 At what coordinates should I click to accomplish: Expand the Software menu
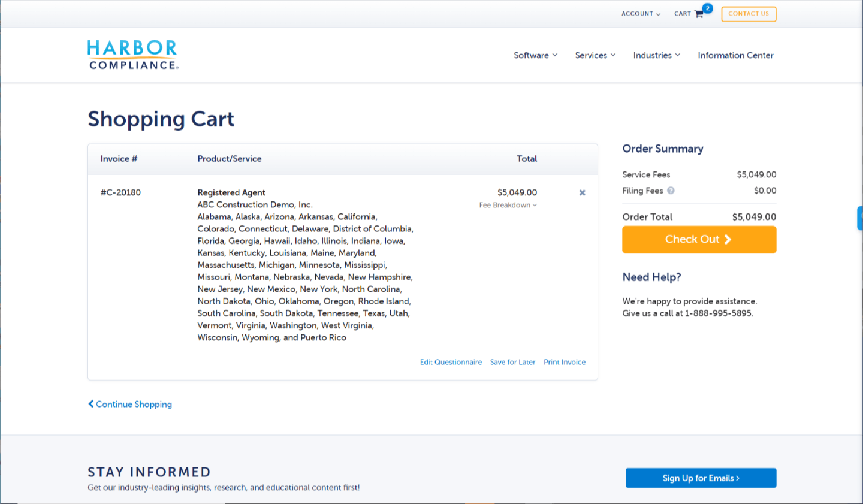[535, 55]
